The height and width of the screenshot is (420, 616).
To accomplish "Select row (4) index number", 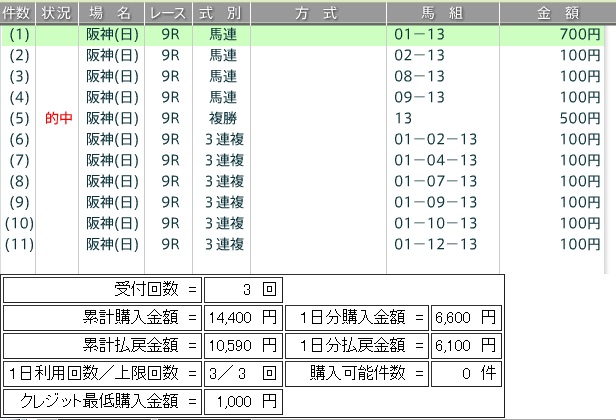I will coord(19,97).
